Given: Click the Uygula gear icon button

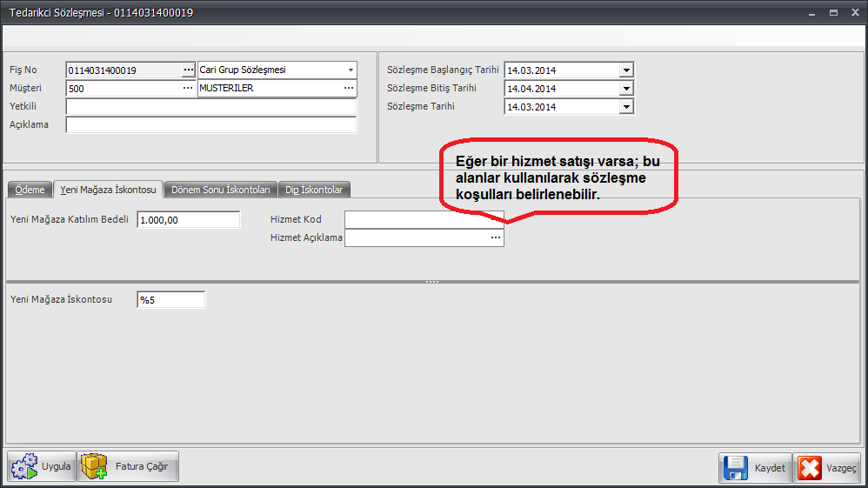Looking at the screenshot, I should 23,467.
